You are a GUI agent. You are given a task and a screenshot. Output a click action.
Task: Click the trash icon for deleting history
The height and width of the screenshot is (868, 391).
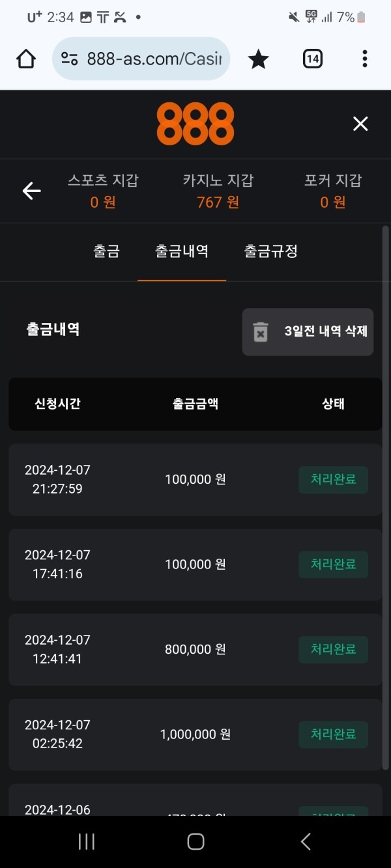coord(261,331)
